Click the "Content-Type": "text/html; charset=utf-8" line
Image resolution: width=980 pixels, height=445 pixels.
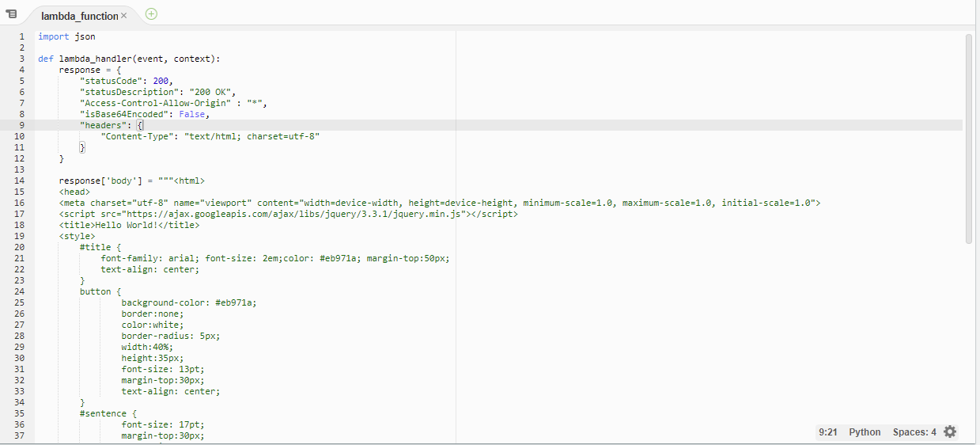[210, 136]
